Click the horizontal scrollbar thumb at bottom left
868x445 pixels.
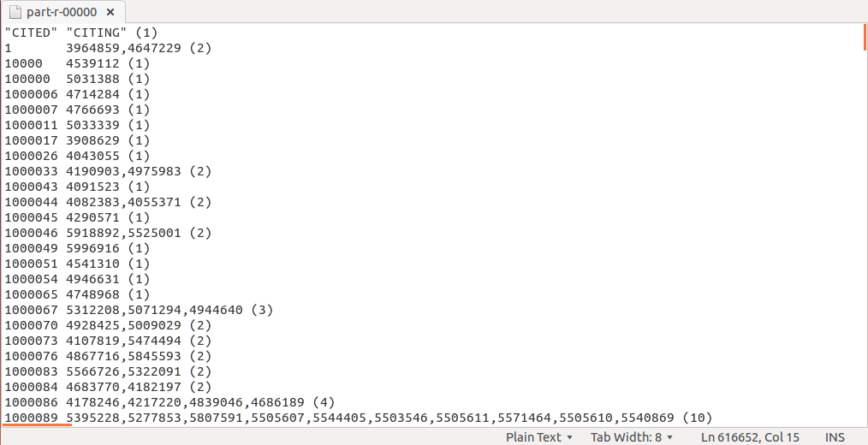pos(34,424)
